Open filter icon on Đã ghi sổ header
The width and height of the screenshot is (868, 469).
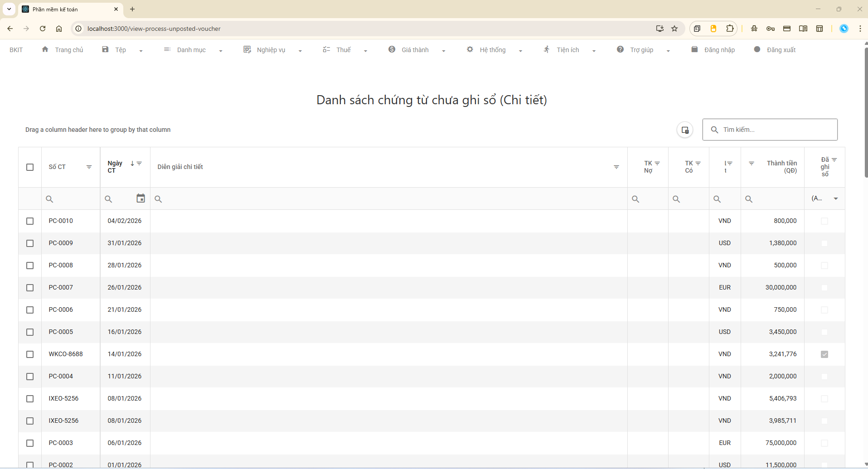point(834,160)
